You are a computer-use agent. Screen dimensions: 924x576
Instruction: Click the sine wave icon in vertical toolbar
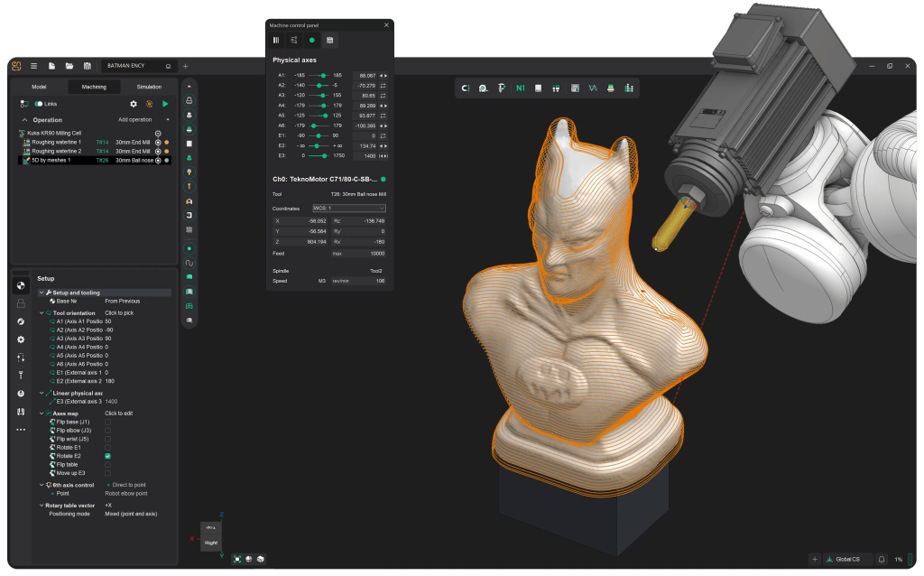coord(189,263)
